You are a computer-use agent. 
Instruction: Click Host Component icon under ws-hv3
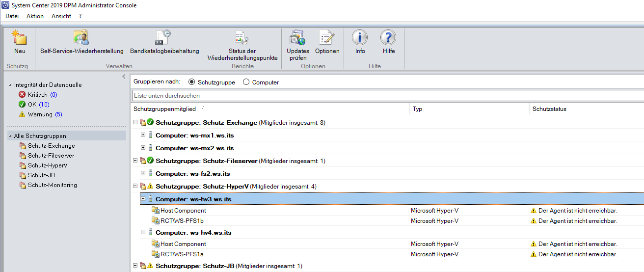click(156, 211)
